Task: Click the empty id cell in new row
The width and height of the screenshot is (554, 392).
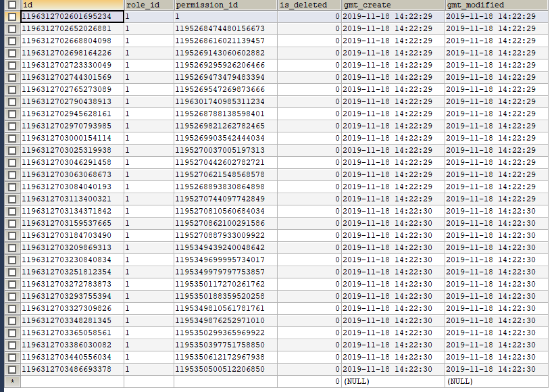Action: tap(72, 382)
